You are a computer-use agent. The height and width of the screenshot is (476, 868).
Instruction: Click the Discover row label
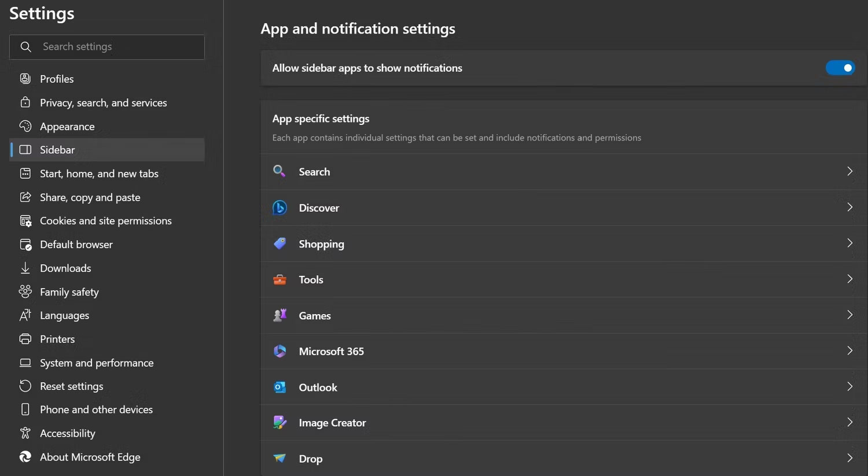[319, 208]
